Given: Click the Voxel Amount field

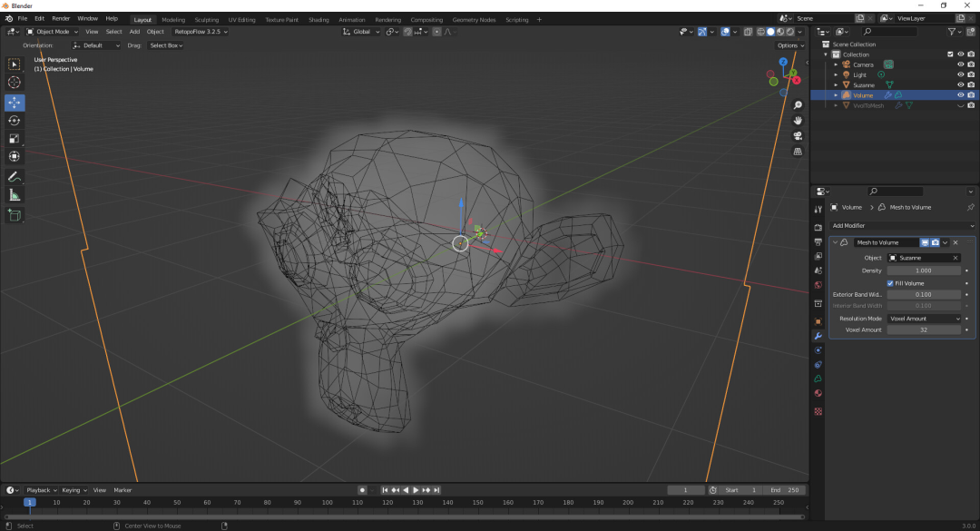Looking at the screenshot, I should 924,330.
